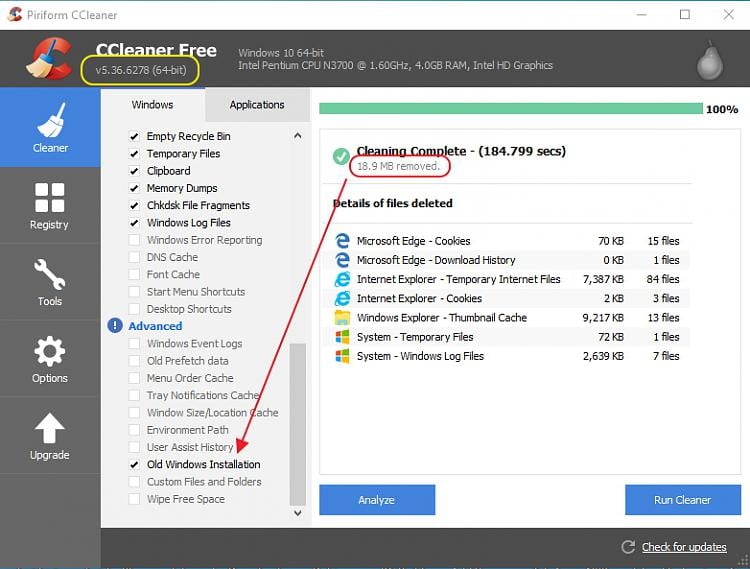Select Microsoft Edge - Cookies row text
This screenshot has height=569, width=750.
point(413,241)
